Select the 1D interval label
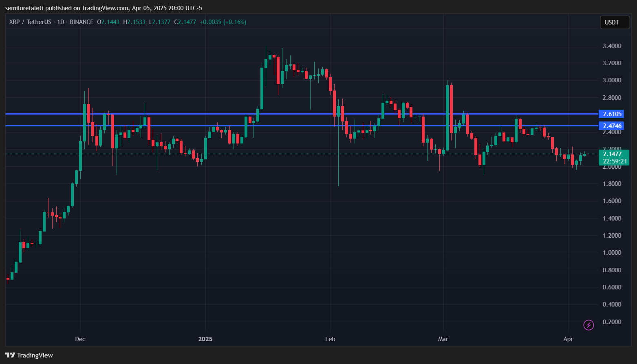The width and height of the screenshot is (637, 364). pyautogui.click(x=61, y=22)
